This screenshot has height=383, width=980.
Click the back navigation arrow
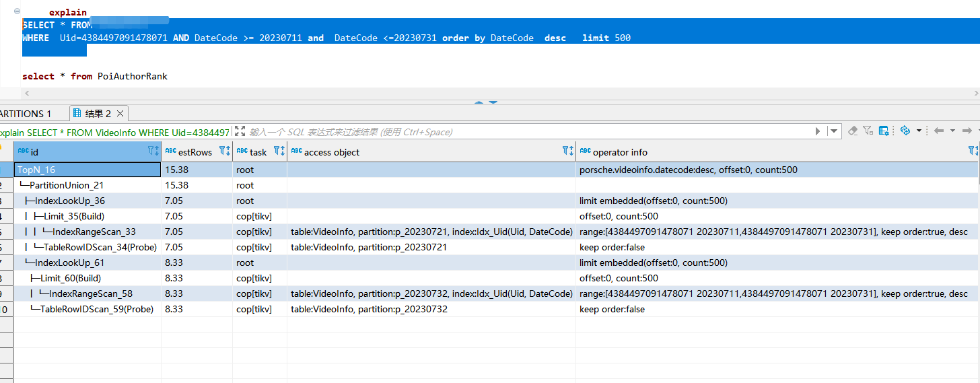(938, 131)
